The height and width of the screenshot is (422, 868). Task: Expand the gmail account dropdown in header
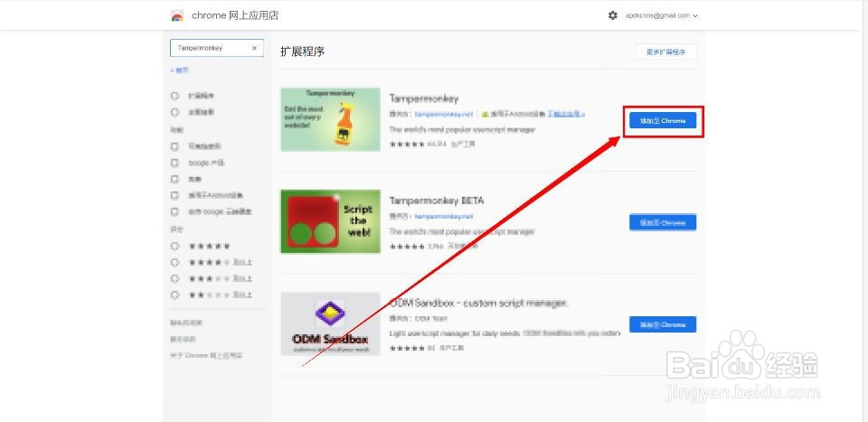662,16
